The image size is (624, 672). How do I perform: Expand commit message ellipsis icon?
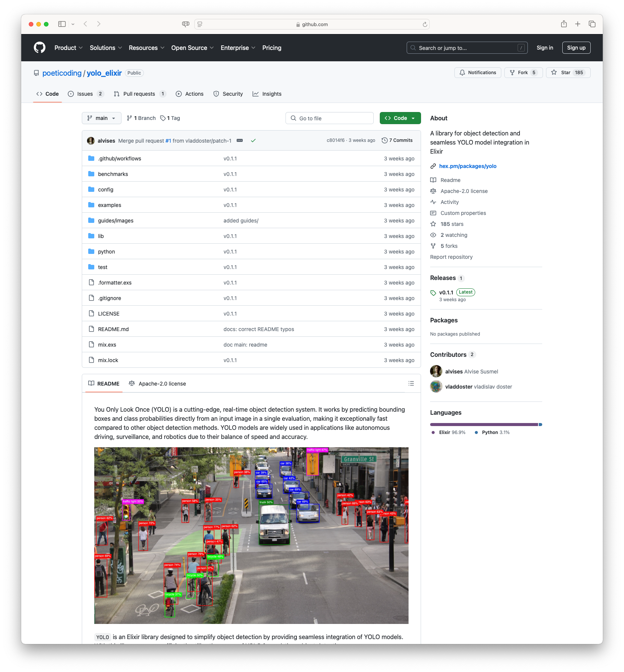[x=240, y=140]
